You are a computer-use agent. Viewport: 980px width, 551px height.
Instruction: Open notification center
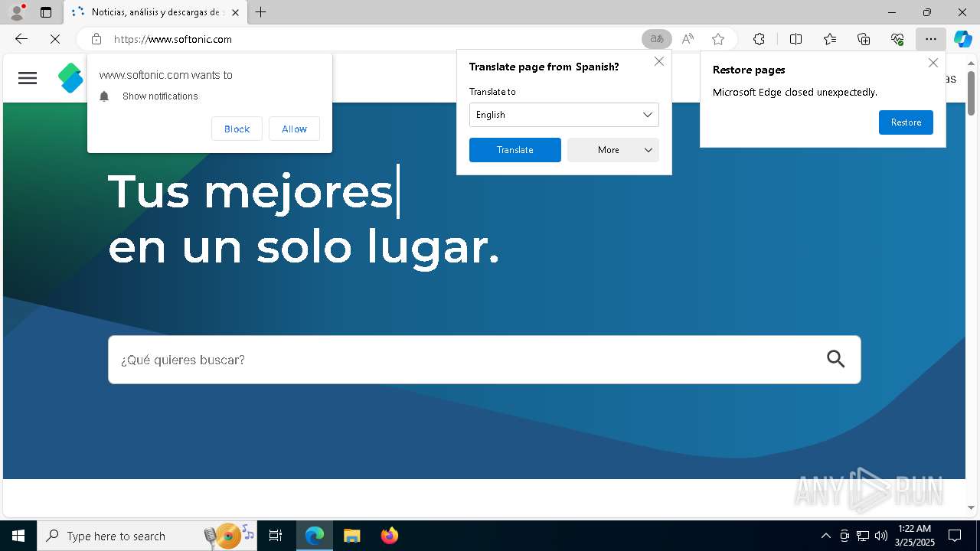point(955,536)
